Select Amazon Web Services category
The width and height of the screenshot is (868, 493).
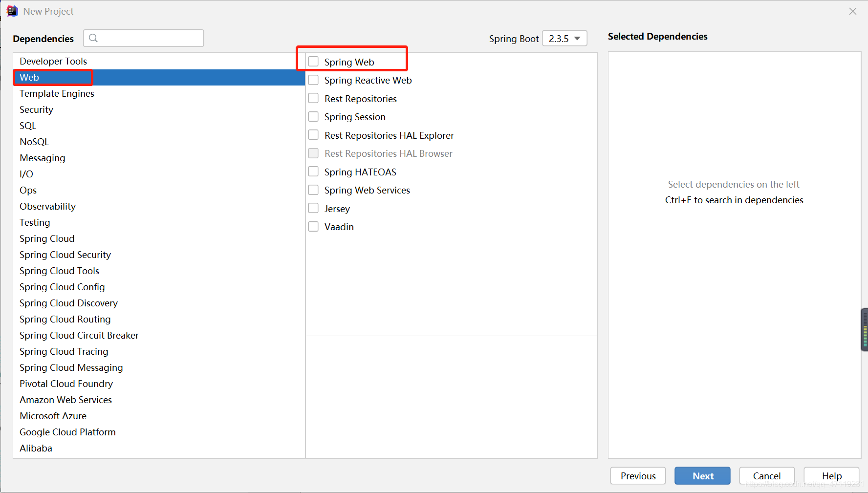pos(159,400)
